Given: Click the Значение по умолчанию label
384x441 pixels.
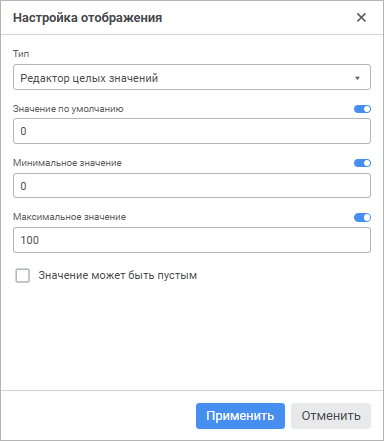Looking at the screenshot, I should click(68, 109).
